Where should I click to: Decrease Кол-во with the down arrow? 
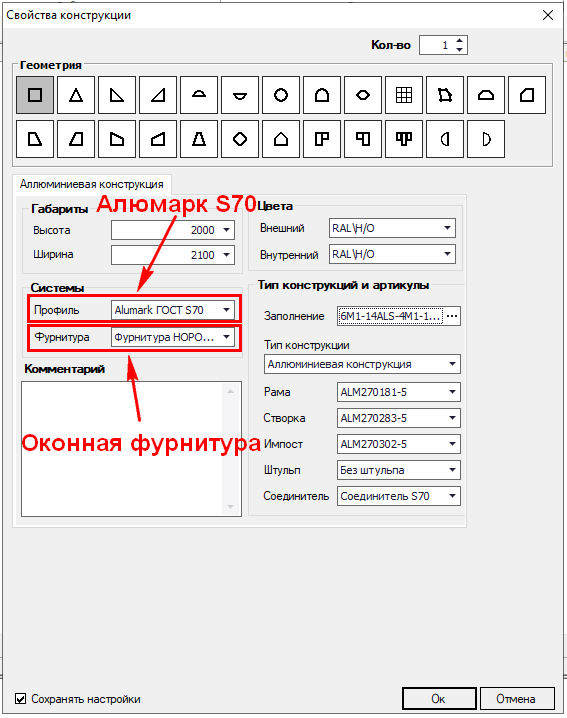460,49
